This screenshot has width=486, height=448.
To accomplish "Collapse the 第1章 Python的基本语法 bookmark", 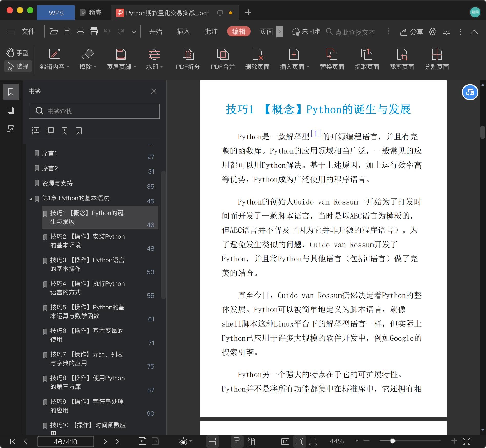I will pos(31,199).
